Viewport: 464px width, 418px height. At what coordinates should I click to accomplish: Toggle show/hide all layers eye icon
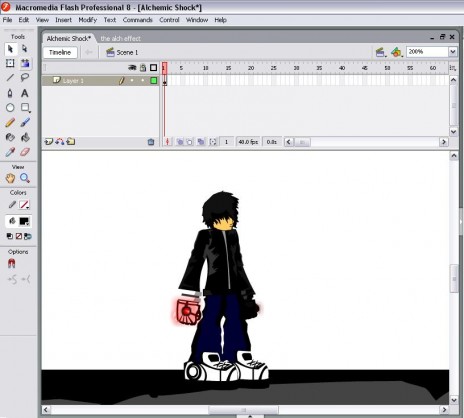pos(132,68)
